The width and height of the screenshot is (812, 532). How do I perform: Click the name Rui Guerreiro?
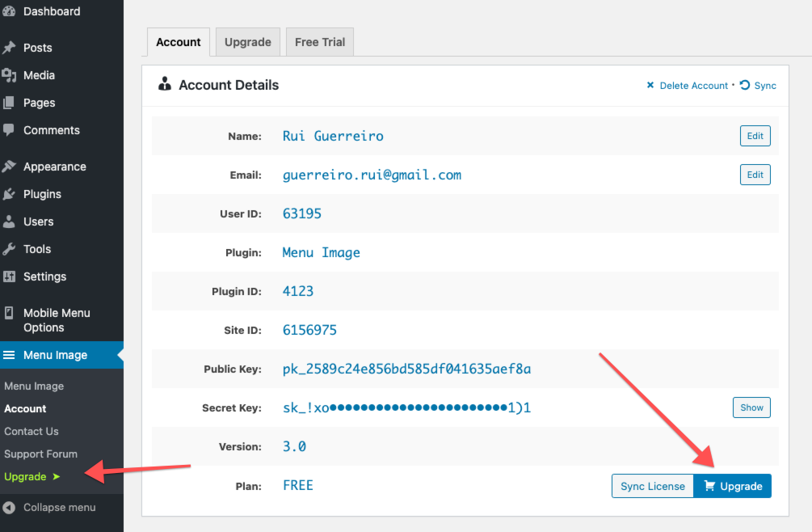pyautogui.click(x=333, y=136)
